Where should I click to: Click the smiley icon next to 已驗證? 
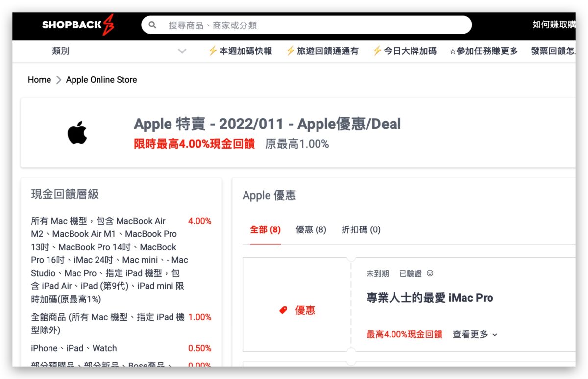430,273
